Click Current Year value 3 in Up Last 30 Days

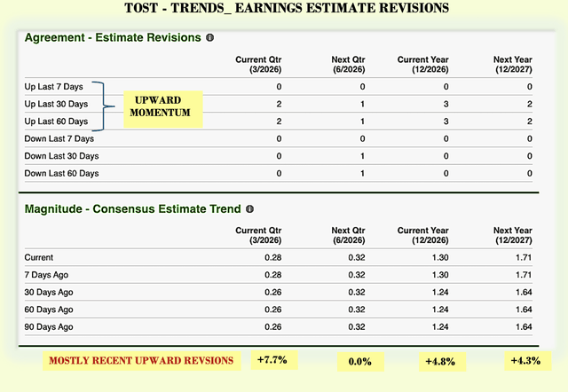tap(446, 105)
